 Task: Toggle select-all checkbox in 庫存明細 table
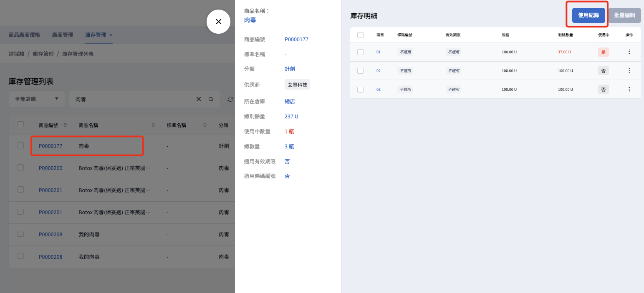(360, 35)
